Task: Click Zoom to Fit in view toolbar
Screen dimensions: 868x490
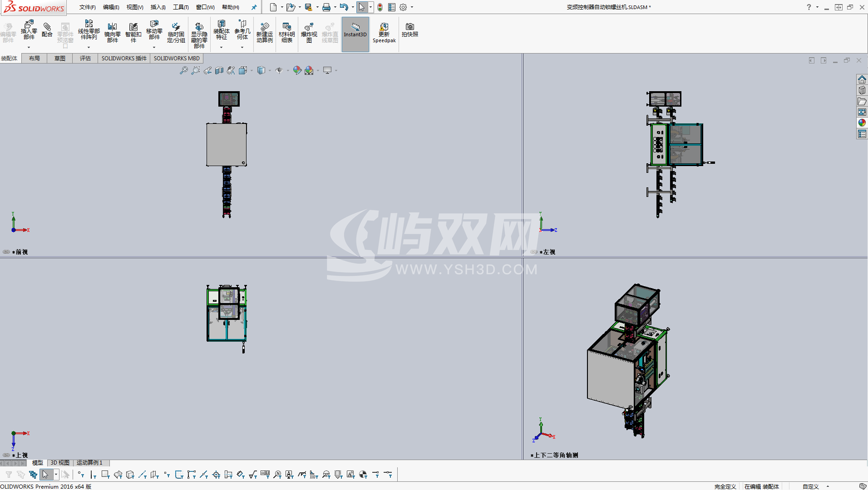Action: click(x=183, y=70)
